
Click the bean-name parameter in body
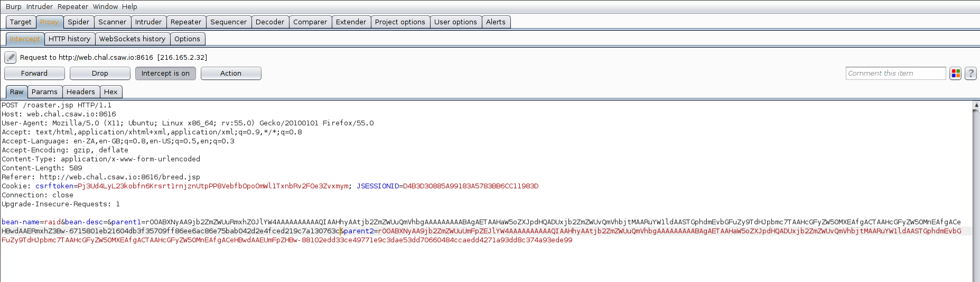click(21, 222)
